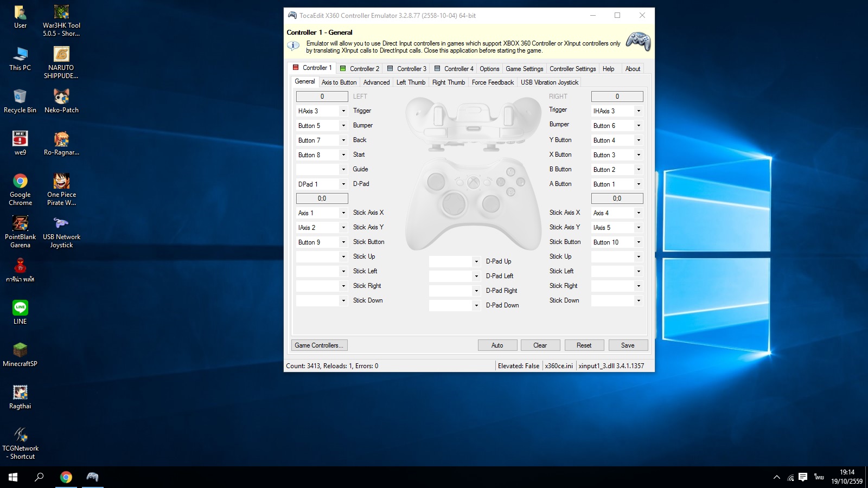This screenshot has height=488, width=868.
Task: Click the right stick 0;0 value field
Action: pos(617,198)
